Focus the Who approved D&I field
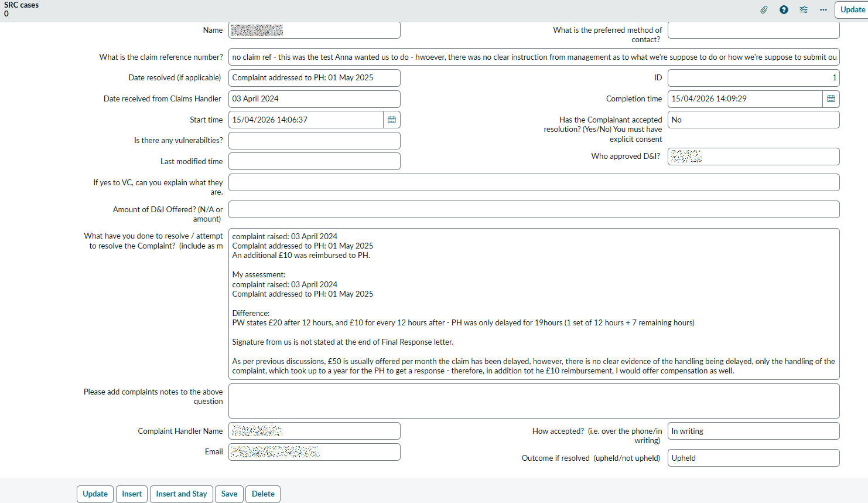The image size is (868, 503). pyautogui.click(x=754, y=157)
